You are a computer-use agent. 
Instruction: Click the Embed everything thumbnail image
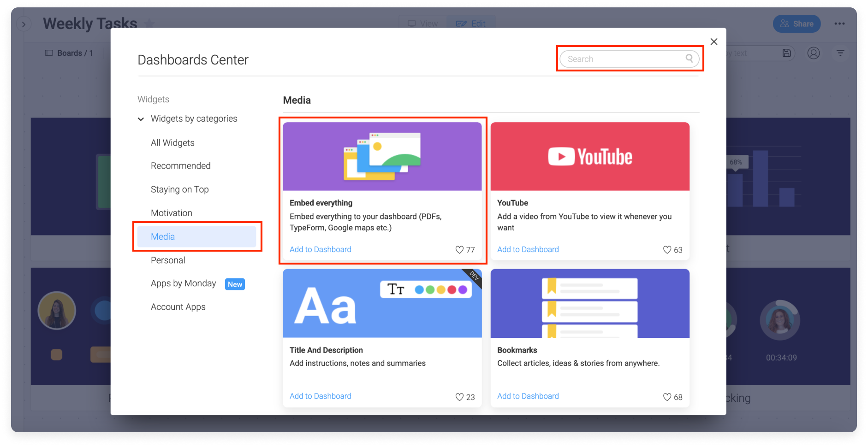(x=382, y=156)
